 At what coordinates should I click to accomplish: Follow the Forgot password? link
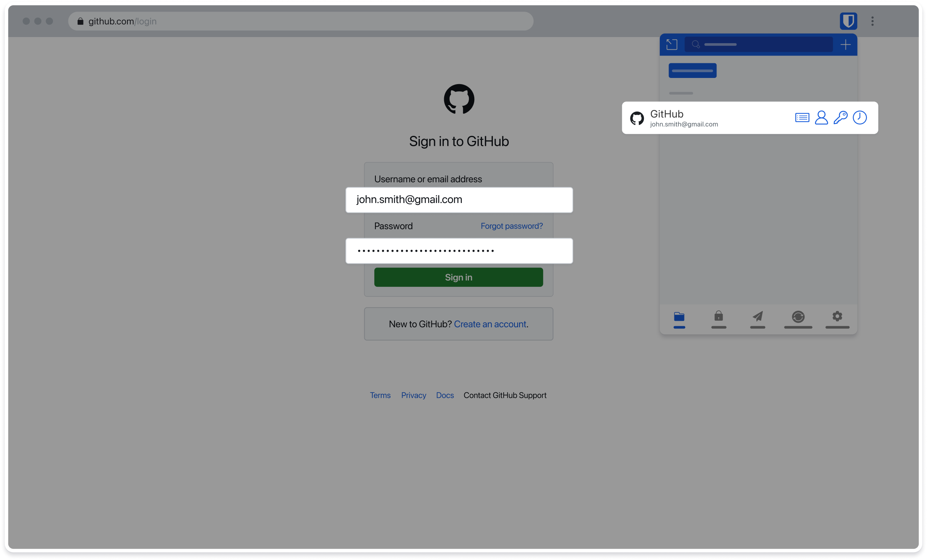(511, 226)
